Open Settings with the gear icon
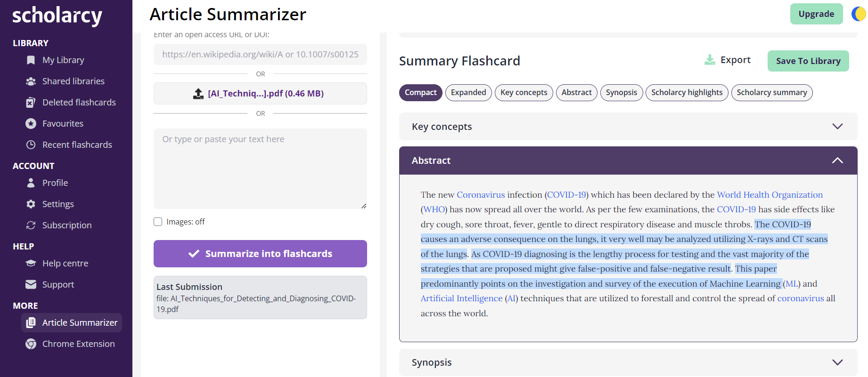 (x=30, y=204)
